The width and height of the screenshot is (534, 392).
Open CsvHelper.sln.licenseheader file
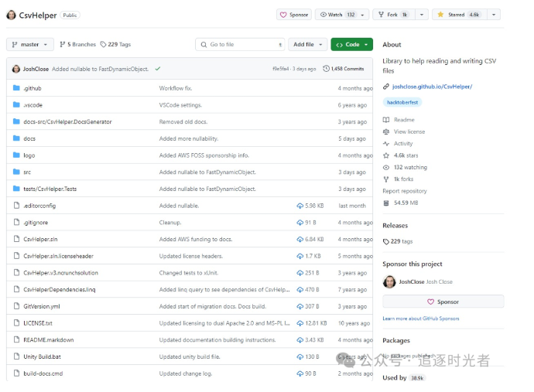click(58, 256)
